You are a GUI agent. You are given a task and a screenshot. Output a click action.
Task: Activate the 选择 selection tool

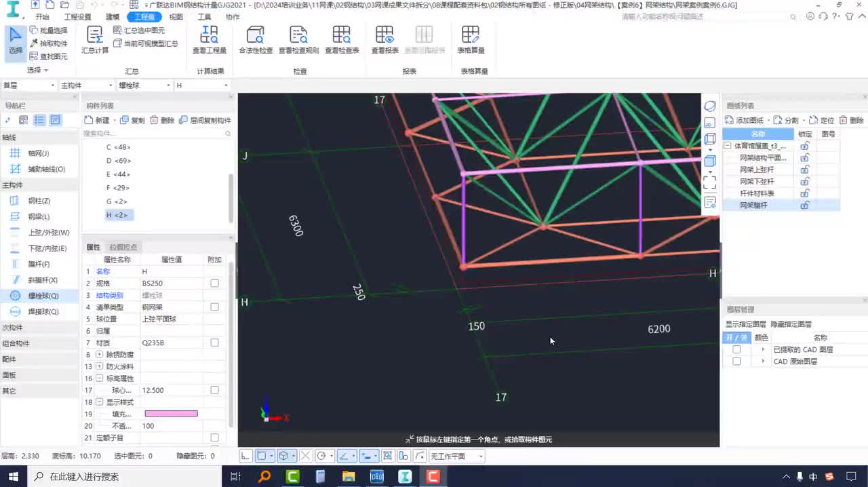tap(15, 41)
